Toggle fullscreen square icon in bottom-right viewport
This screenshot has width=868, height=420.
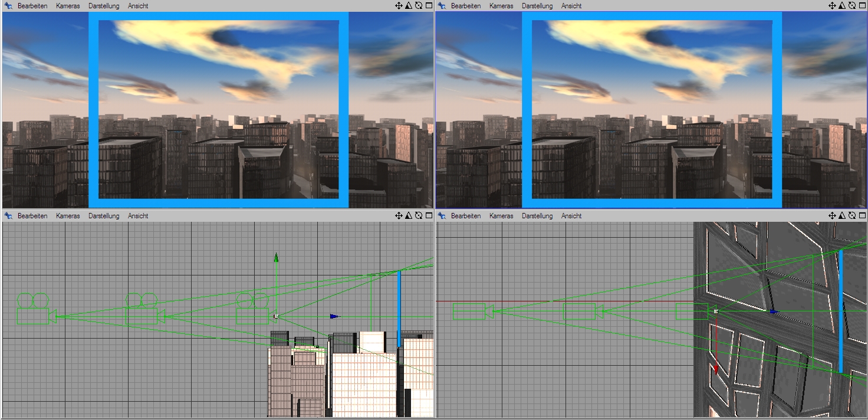862,216
